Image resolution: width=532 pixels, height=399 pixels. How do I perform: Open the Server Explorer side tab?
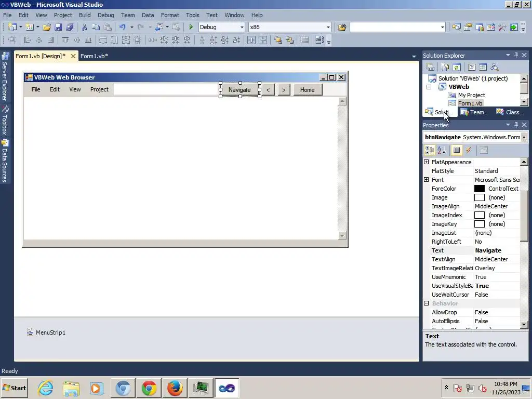coord(5,76)
